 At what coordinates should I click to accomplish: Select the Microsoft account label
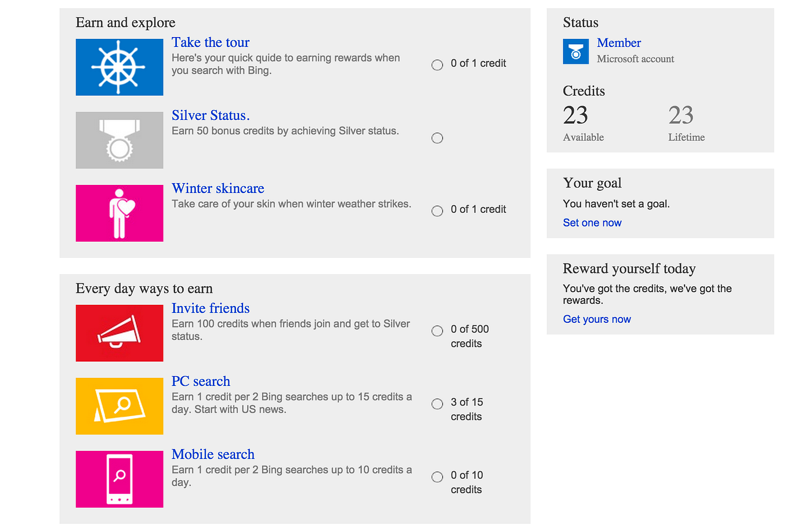click(636, 59)
